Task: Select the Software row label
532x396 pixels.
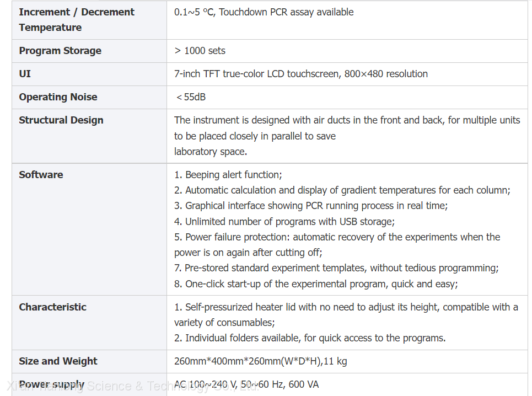Action: pos(41,175)
